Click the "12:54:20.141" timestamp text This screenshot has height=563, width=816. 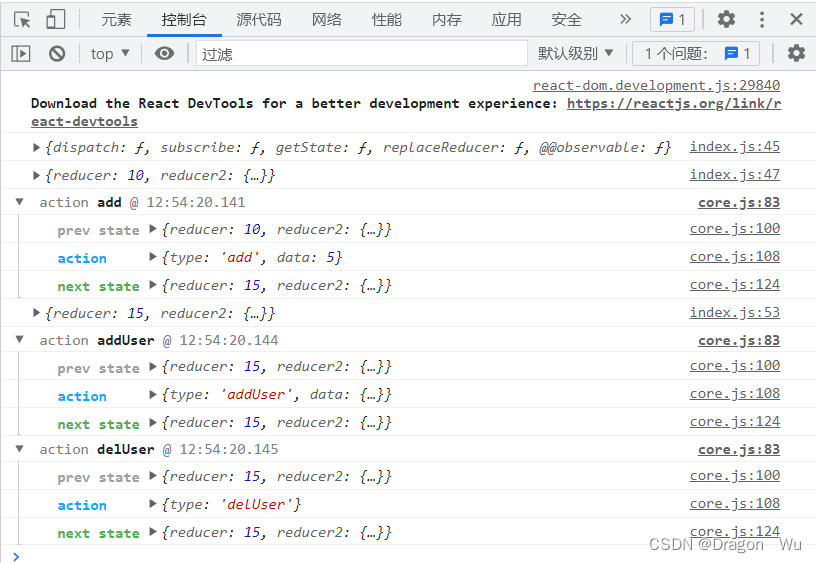click(x=196, y=202)
